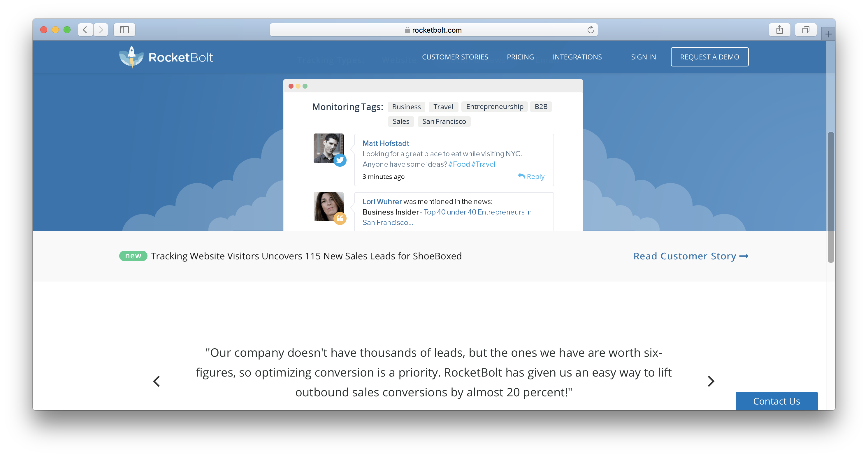Click the Safari forward arrow button
868x457 pixels.
pyautogui.click(x=101, y=30)
